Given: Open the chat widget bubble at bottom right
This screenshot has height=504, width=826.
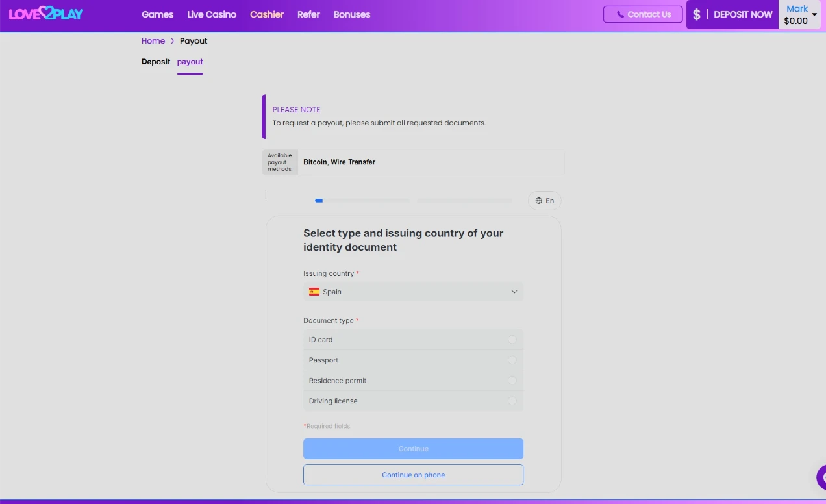Looking at the screenshot, I should [821, 477].
